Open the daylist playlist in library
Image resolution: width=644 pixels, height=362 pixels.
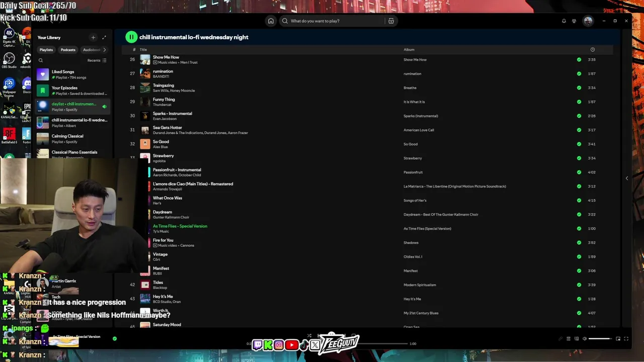(72, 107)
